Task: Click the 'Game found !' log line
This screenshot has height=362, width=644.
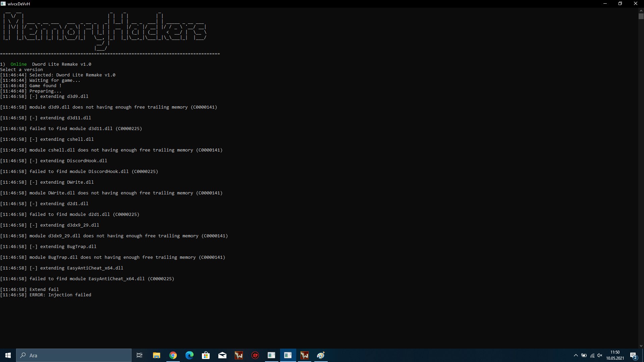Action: (31, 85)
